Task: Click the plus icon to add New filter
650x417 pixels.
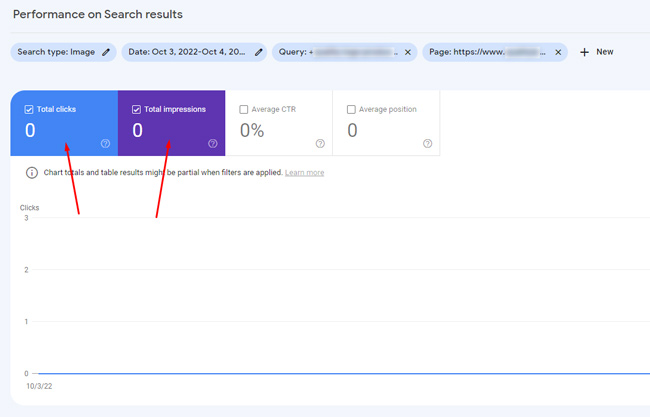Action: pos(585,52)
